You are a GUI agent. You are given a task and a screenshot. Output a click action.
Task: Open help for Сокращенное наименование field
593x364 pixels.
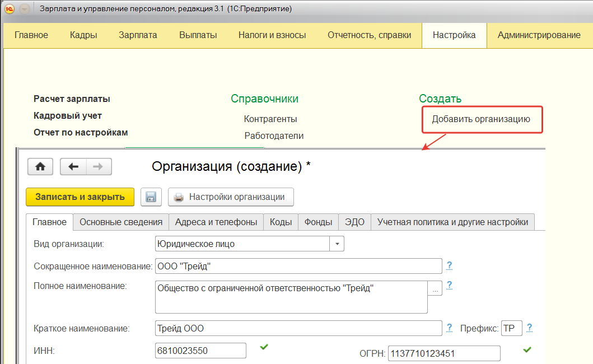coord(449,265)
